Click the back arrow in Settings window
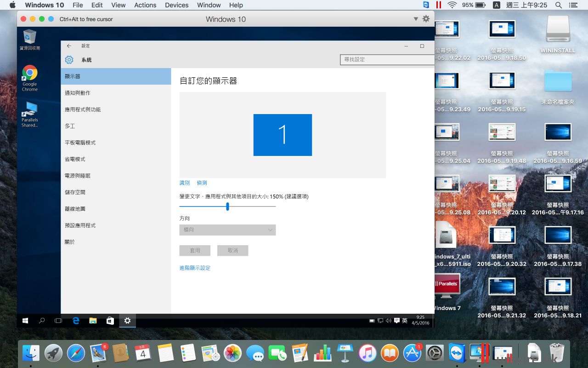The height and width of the screenshot is (368, 588). tap(69, 46)
